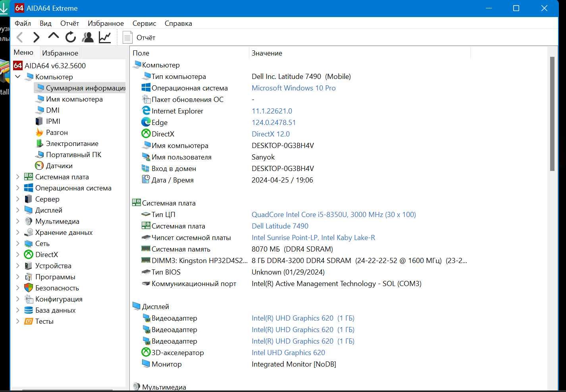
Task: Click the Internet Explorer icon in the list
Action: click(146, 111)
